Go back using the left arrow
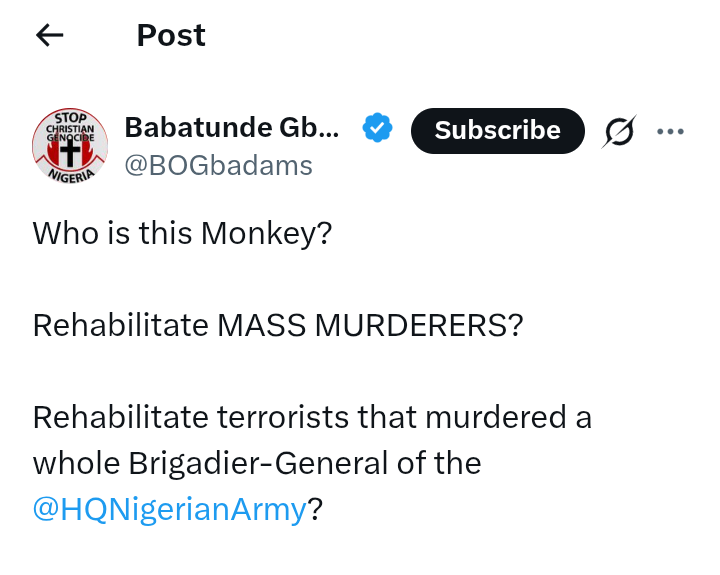The width and height of the screenshot is (720, 575). [x=49, y=35]
